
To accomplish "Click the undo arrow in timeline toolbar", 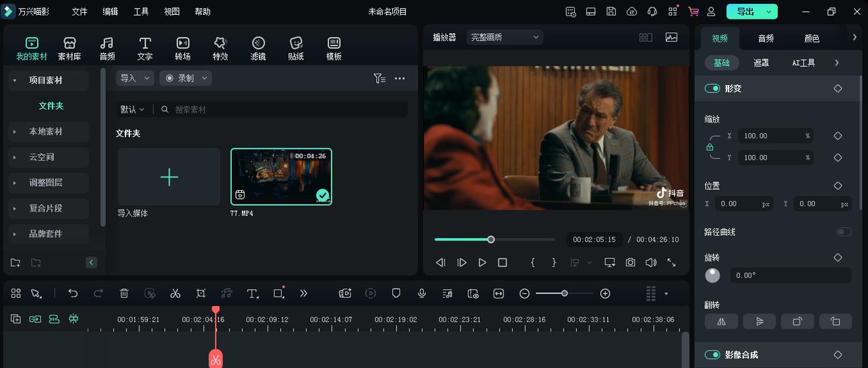I will pos(73,293).
